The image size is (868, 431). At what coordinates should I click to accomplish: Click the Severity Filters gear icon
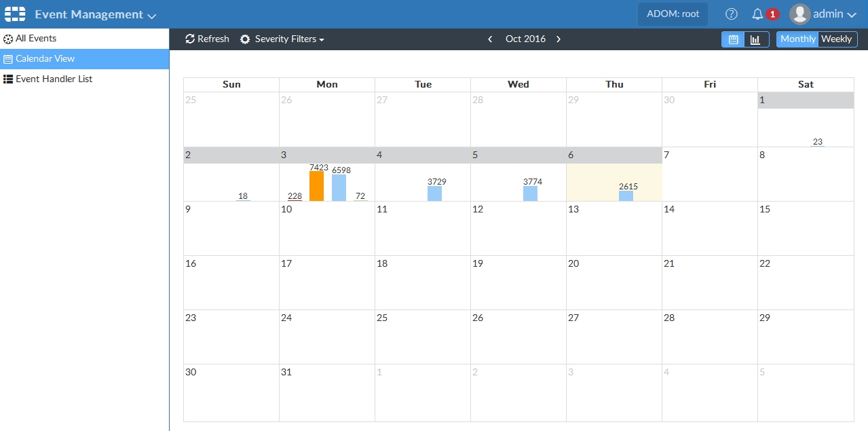[245, 39]
